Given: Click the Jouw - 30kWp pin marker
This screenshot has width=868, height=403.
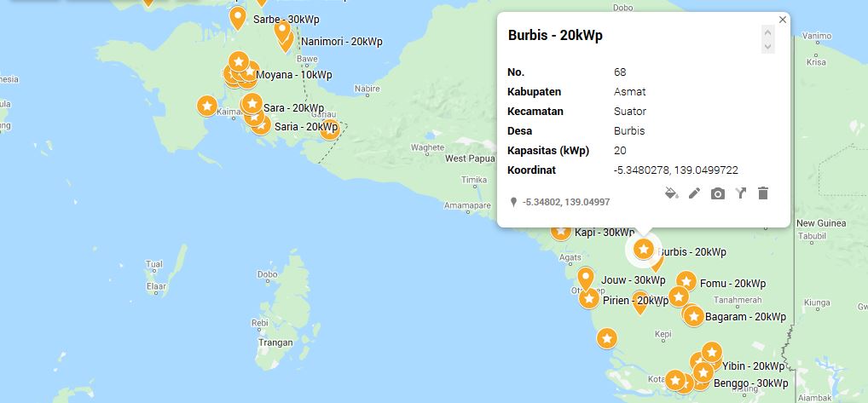Looking at the screenshot, I should click(586, 277).
